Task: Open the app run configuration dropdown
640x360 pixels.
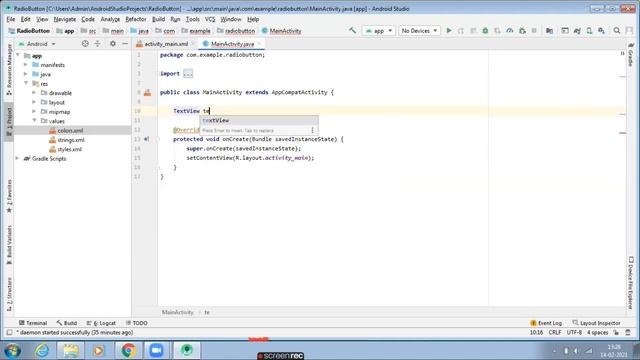Action: pos(379,31)
